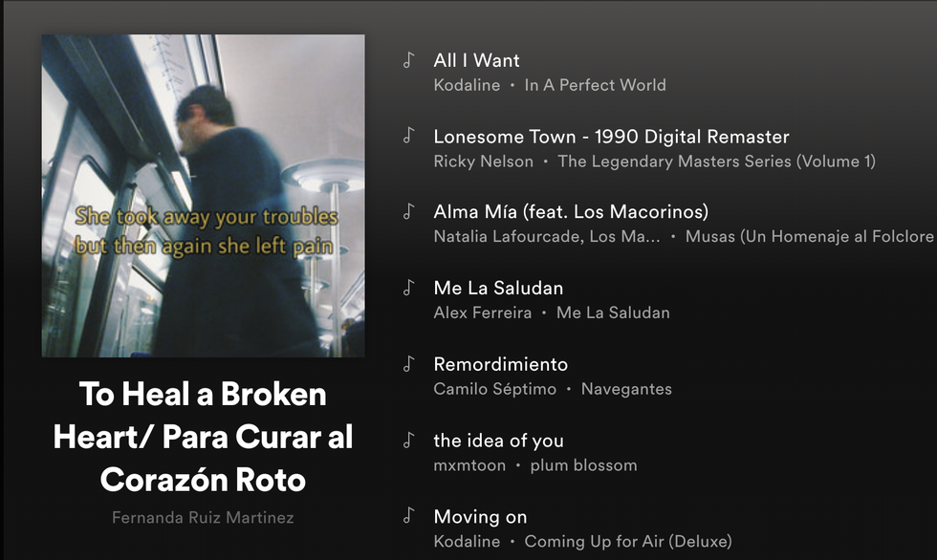Visit the Natalia Lafourcade artist link
The image size is (937, 560).
click(x=546, y=236)
